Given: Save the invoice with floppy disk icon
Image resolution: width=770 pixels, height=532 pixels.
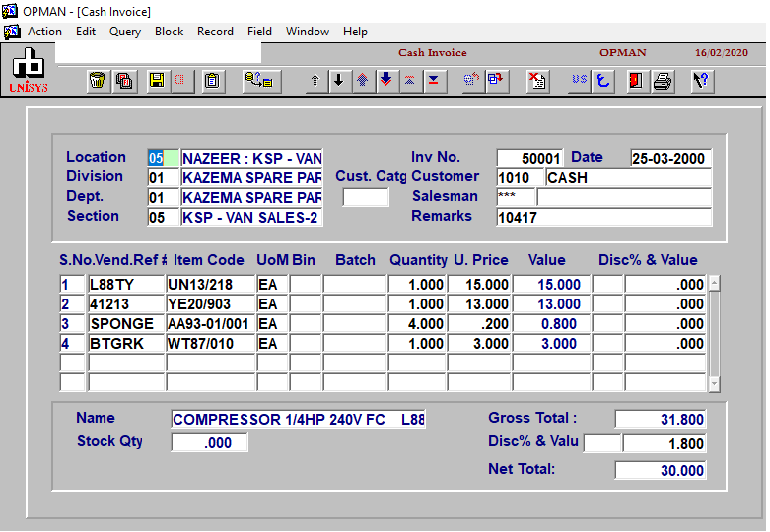Looking at the screenshot, I should pos(157,81).
